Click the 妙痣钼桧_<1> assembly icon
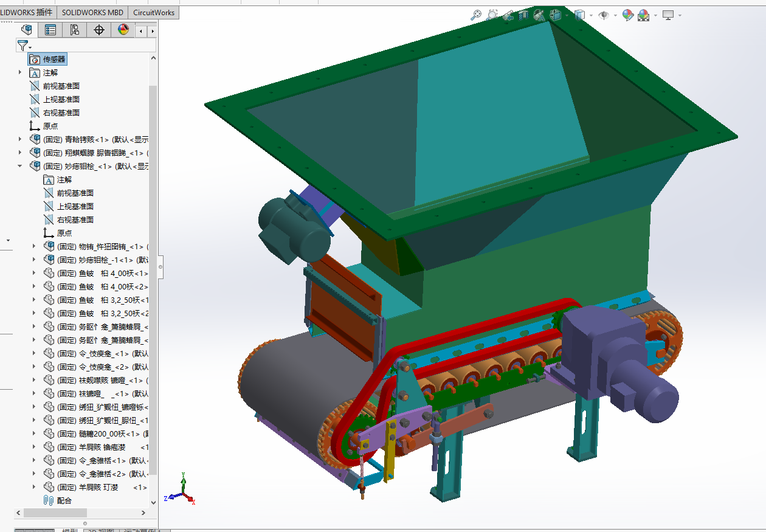Viewport: 766px width, 532px height. pyautogui.click(x=35, y=166)
